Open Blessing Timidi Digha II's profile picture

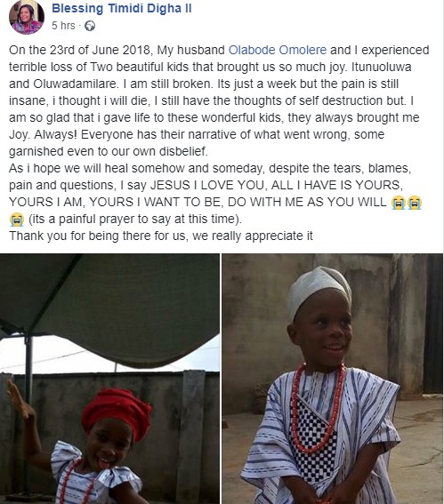(x=26, y=17)
